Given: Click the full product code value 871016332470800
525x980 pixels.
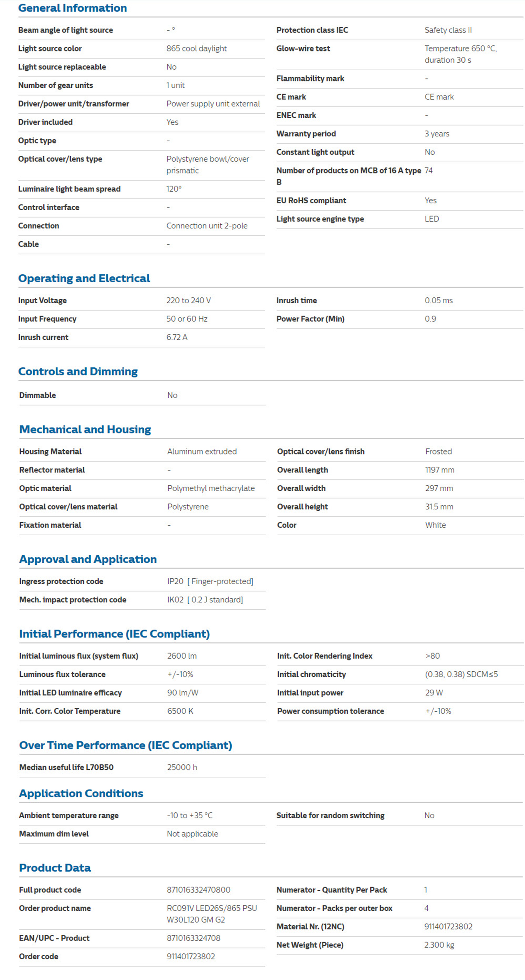Looking at the screenshot, I should coord(198,890).
